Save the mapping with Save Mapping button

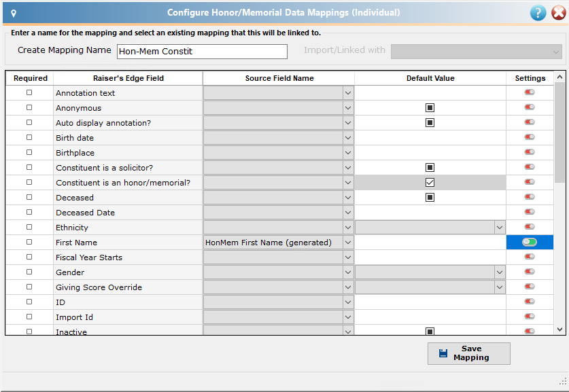[469, 353]
